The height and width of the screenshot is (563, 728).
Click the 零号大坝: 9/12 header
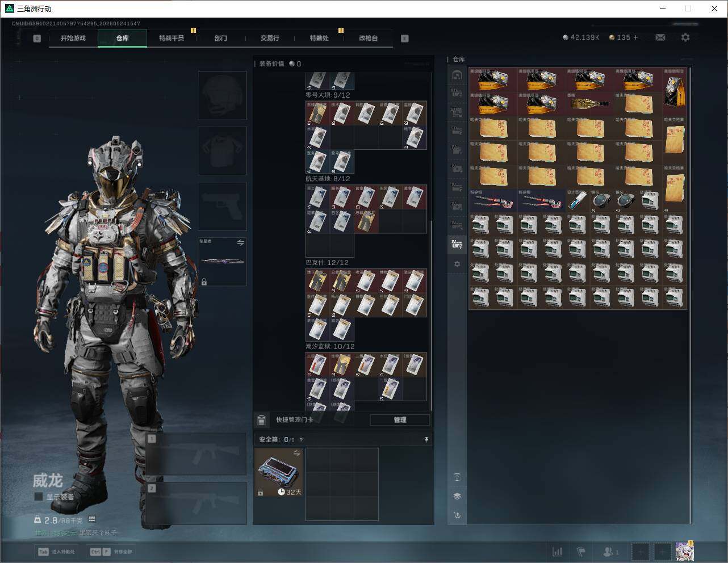pyautogui.click(x=328, y=95)
